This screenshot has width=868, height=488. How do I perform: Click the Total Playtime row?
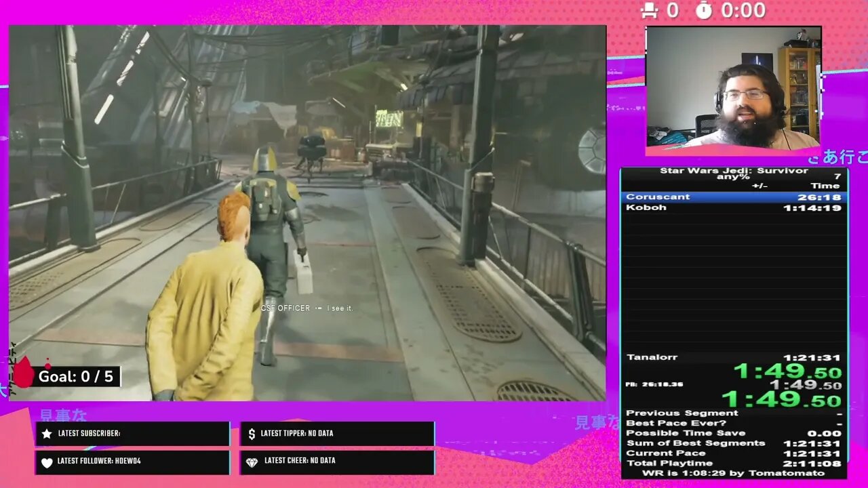click(734, 463)
